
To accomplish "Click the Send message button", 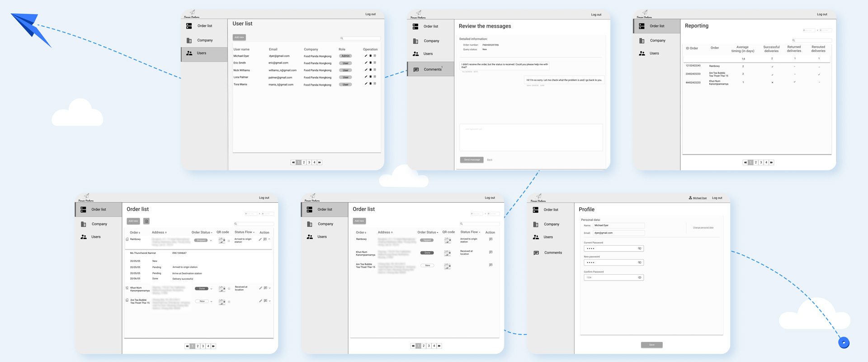I will (x=472, y=160).
